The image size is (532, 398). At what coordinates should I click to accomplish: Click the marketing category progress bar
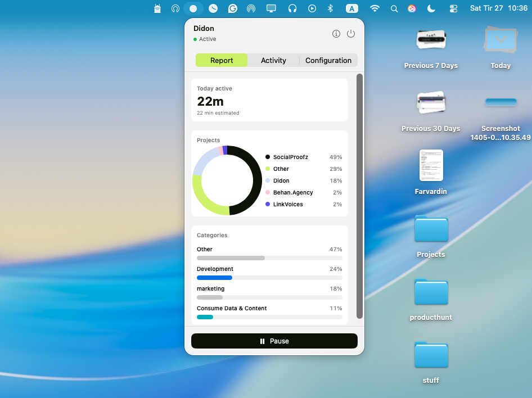269,297
